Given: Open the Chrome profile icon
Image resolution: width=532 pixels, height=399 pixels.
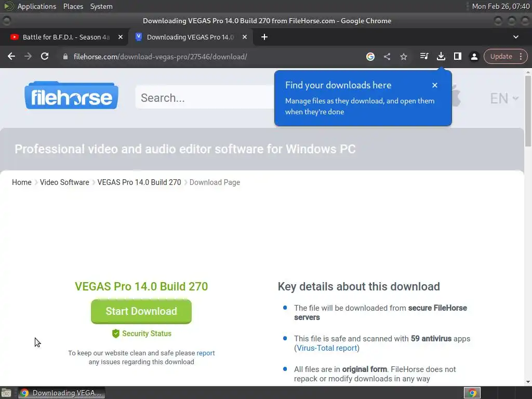Looking at the screenshot, I should [x=474, y=57].
